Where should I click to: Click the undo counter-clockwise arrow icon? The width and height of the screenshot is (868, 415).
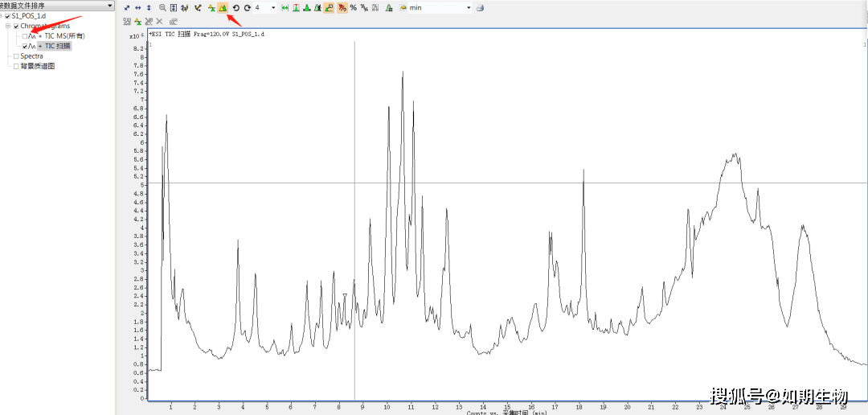coord(236,7)
